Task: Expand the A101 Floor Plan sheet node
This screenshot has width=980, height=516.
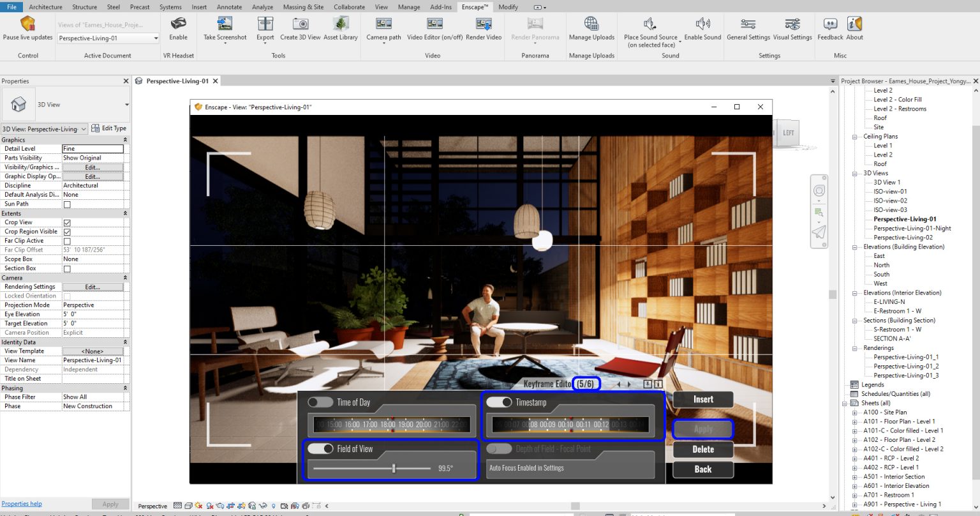Action: click(854, 421)
